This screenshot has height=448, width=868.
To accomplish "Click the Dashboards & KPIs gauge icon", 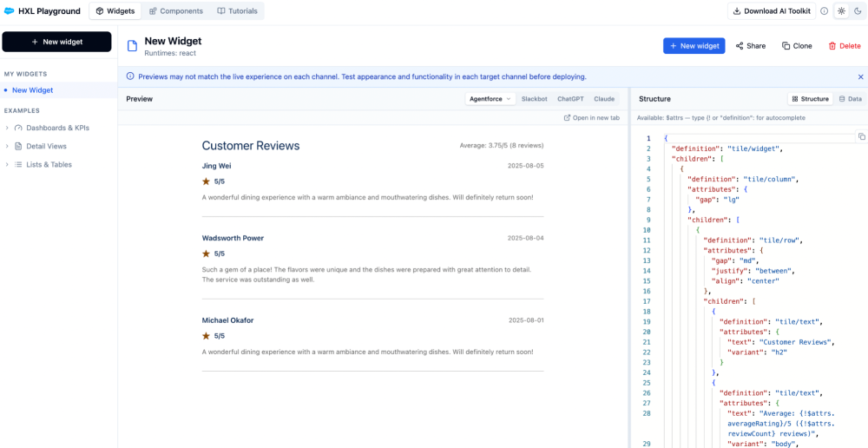I will [18, 128].
